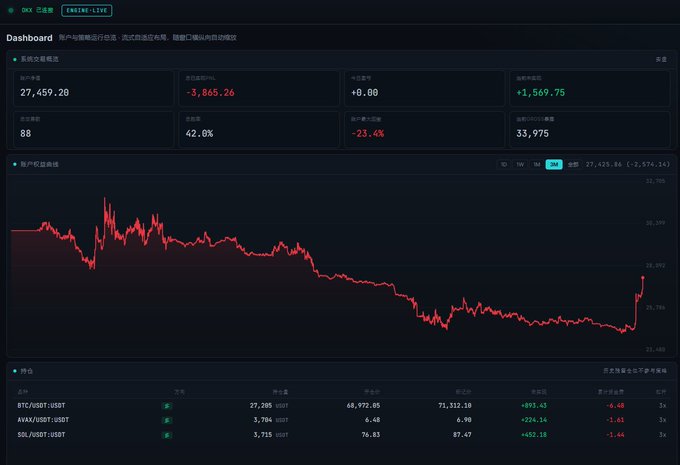Click the Dashboard heading
This screenshot has height=465, width=680.
(29, 38)
